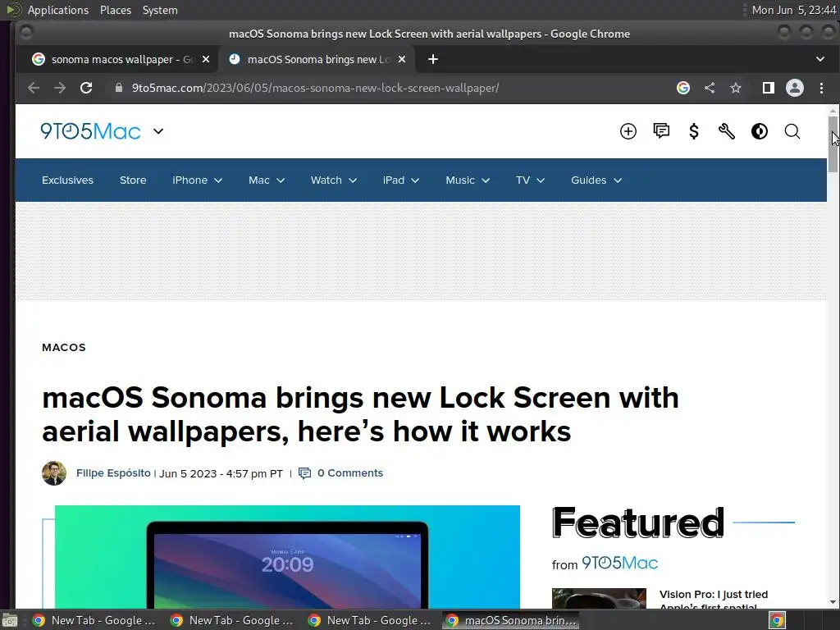Click the wrench tools icon
The height and width of the screenshot is (630, 840).
[x=727, y=131]
